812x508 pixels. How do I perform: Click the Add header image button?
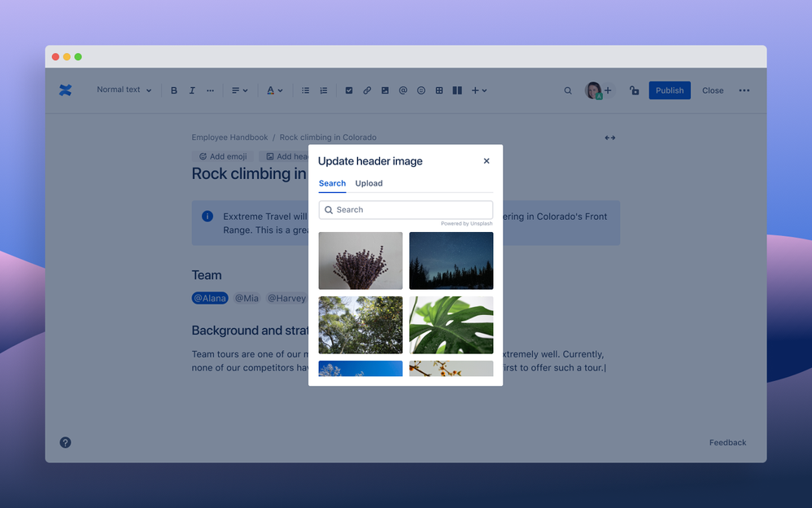click(x=284, y=156)
